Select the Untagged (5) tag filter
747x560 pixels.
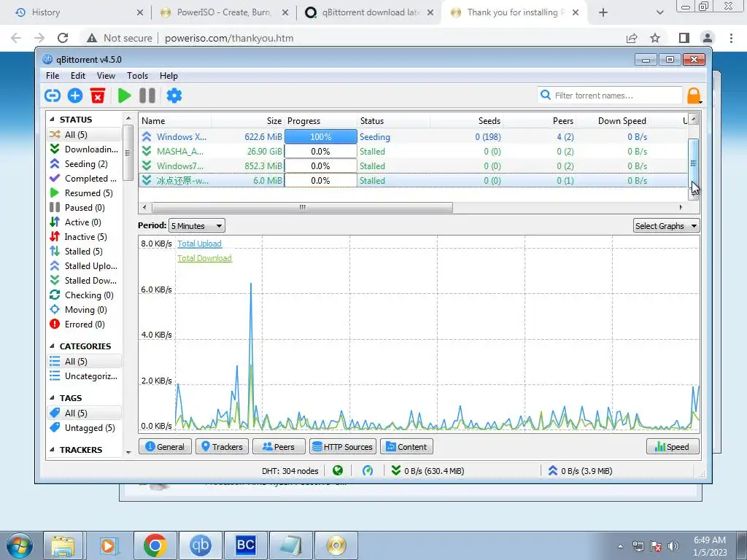point(84,427)
